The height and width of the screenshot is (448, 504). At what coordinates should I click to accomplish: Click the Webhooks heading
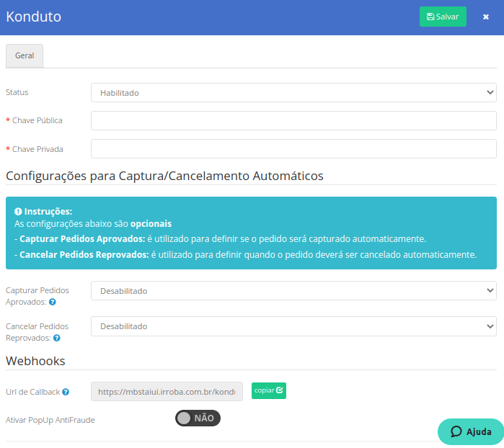(x=35, y=361)
